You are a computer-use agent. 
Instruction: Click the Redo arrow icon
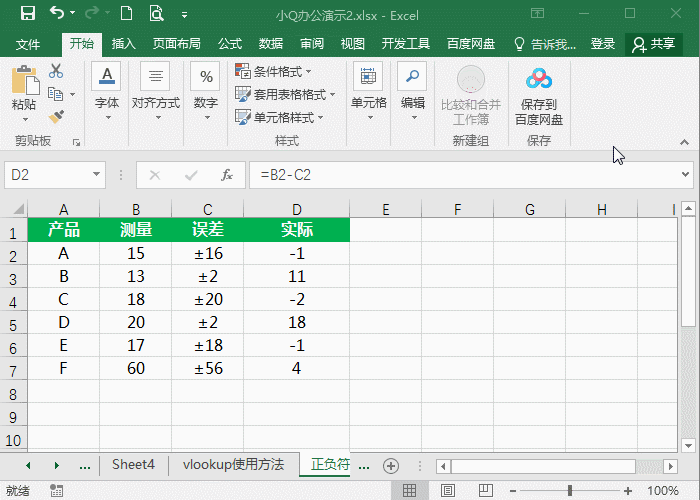coord(92,13)
